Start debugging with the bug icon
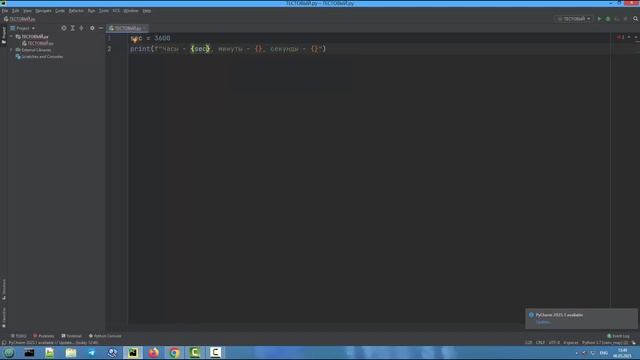 coord(608,19)
